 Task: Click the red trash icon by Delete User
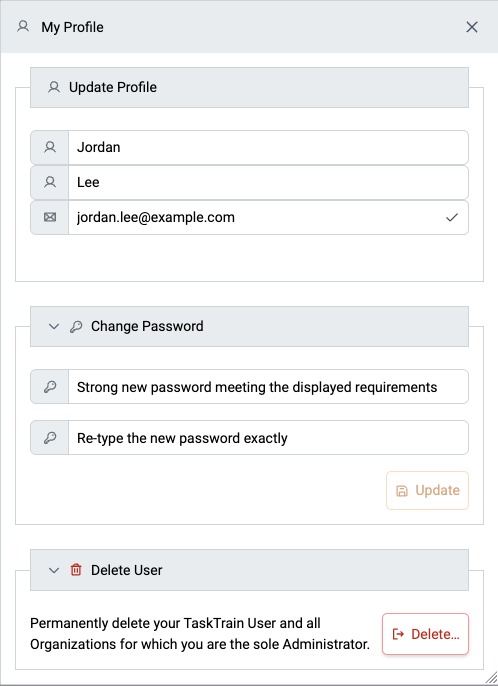[76, 570]
